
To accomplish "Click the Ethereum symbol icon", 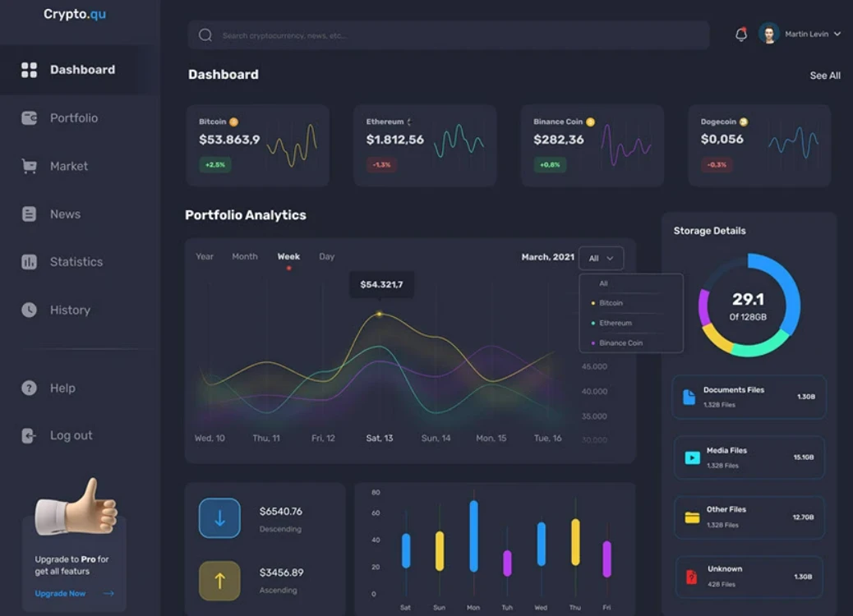I will (x=409, y=122).
